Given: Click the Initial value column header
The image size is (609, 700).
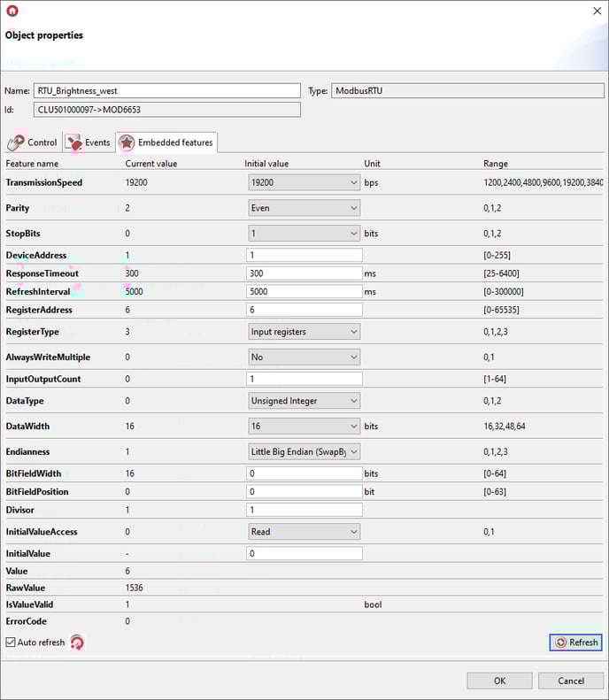Looking at the screenshot, I should point(266,164).
